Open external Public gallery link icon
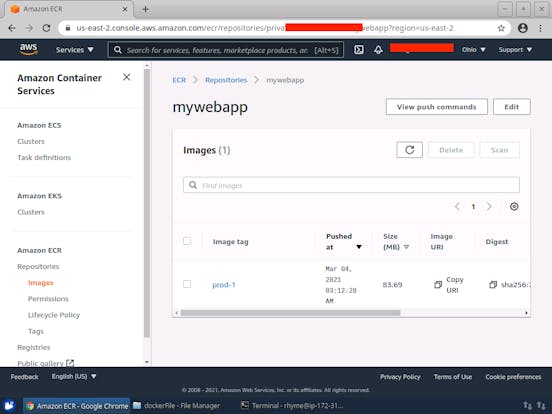 70,363
